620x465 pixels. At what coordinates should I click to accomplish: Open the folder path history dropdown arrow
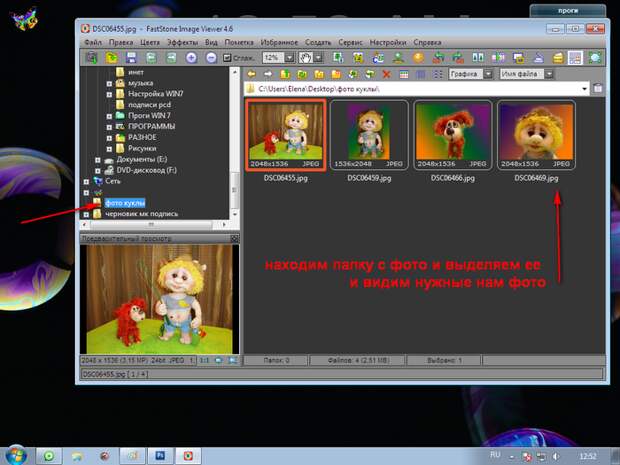point(584,89)
